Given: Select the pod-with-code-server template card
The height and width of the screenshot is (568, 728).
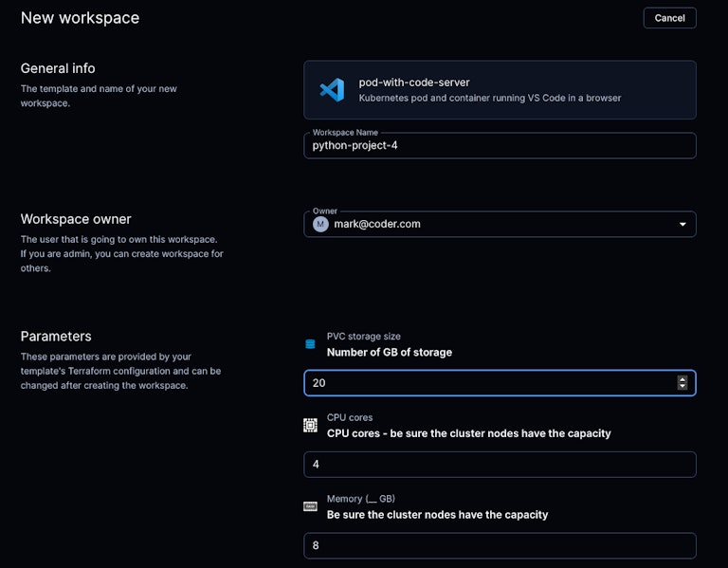Looking at the screenshot, I should pos(500,90).
